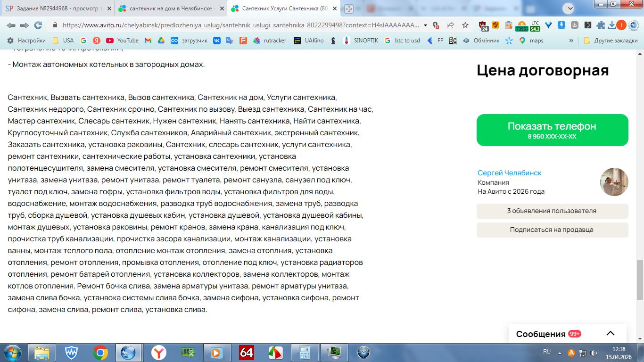Open the 3 объявления пользователя button

point(552,211)
